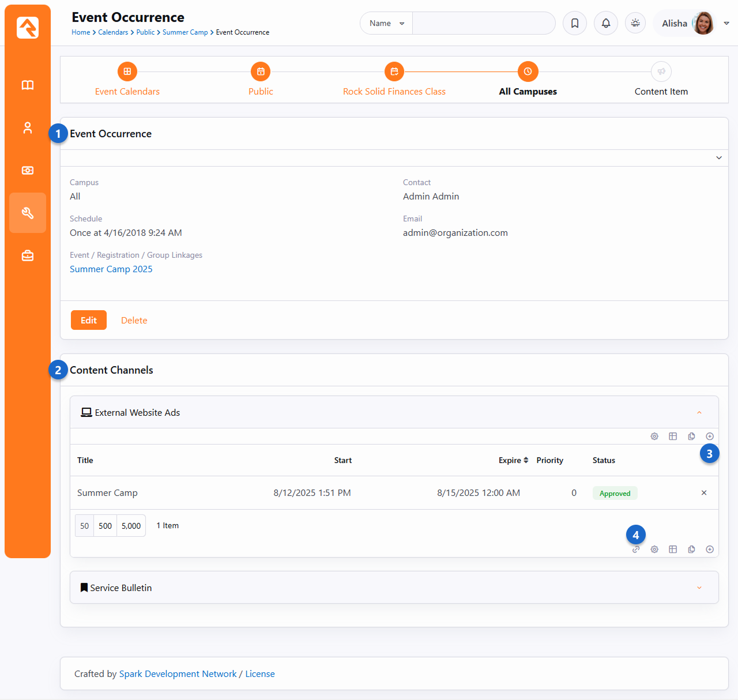The image size is (738, 700).
Task: Click the notifications bell icon
Action: (606, 24)
